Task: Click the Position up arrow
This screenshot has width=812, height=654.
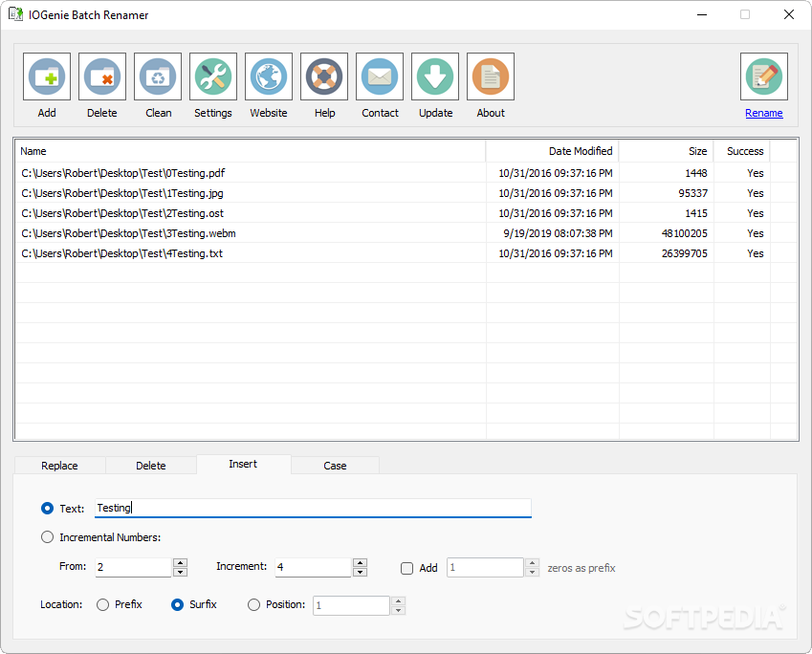Action: [x=398, y=601]
